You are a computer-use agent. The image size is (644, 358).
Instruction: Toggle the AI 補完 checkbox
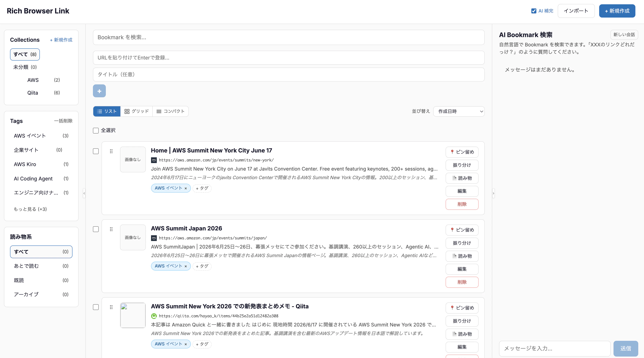point(534,11)
